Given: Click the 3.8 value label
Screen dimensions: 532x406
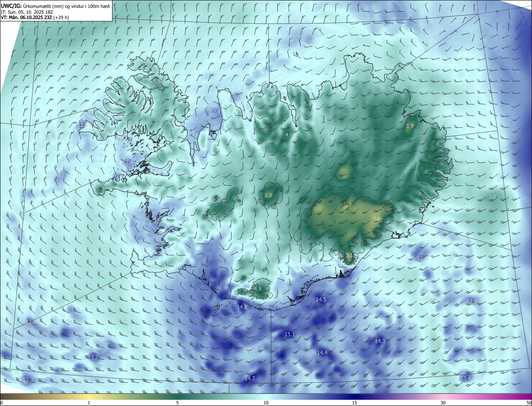Looking at the screenshot, I should tap(410, 126).
